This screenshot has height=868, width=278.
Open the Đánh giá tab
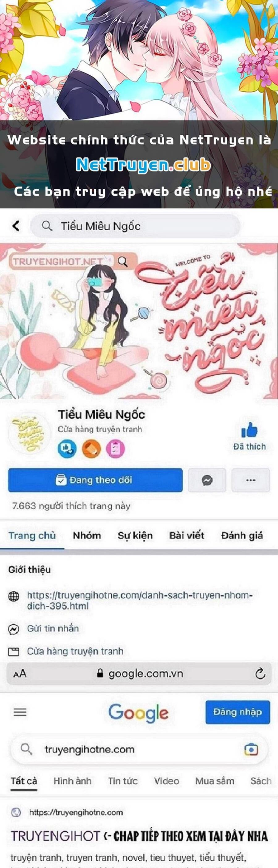(242, 535)
